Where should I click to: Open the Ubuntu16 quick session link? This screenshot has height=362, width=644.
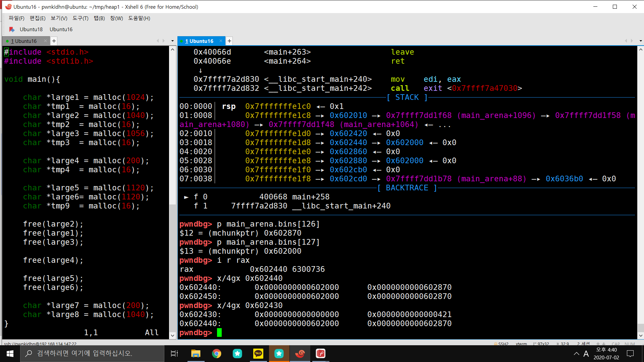61,29
